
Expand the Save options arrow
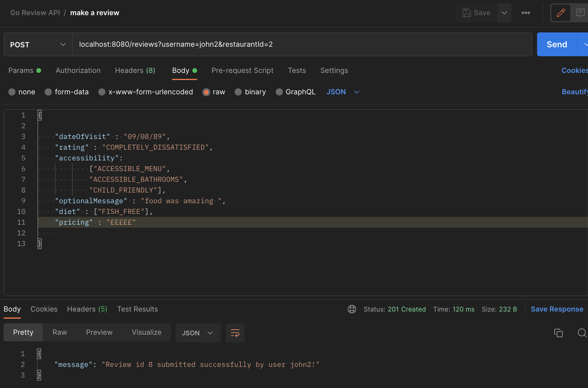pos(504,13)
